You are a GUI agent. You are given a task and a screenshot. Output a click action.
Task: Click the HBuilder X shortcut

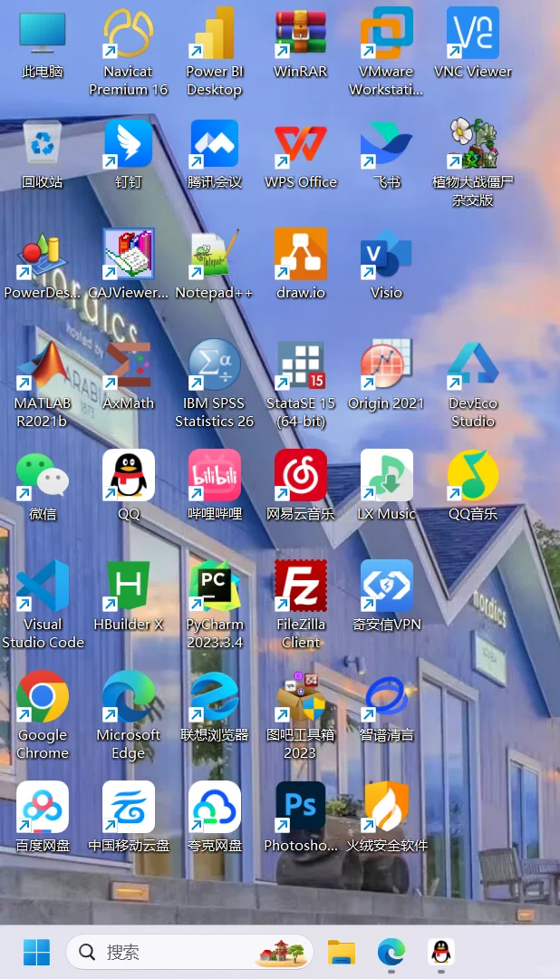pos(129,586)
